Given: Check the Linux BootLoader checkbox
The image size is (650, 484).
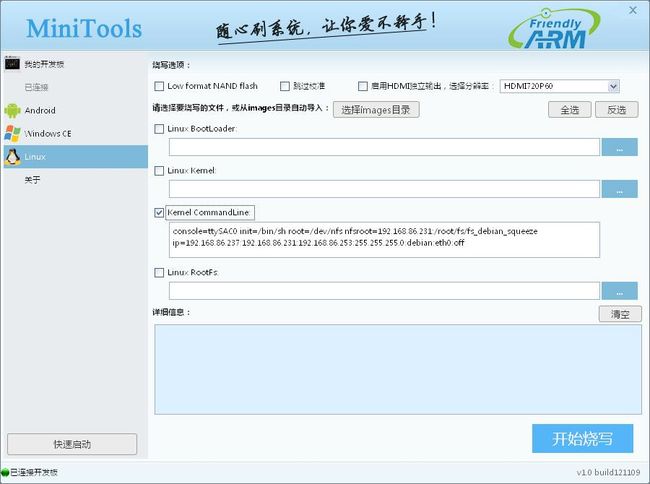Looking at the screenshot, I should 159,129.
